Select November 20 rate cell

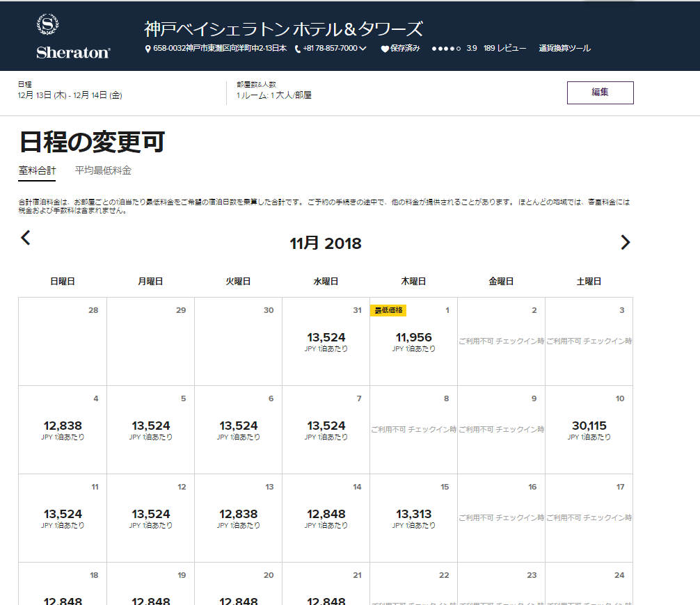coord(239,583)
